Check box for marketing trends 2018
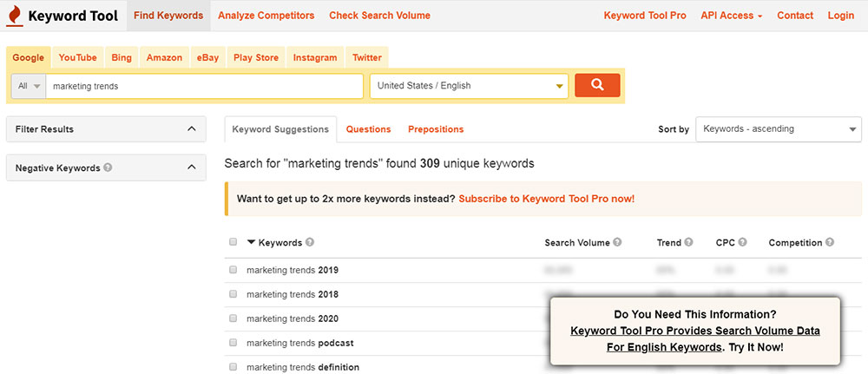This screenshot has height=374, width=868. click(x=233, y=294)
